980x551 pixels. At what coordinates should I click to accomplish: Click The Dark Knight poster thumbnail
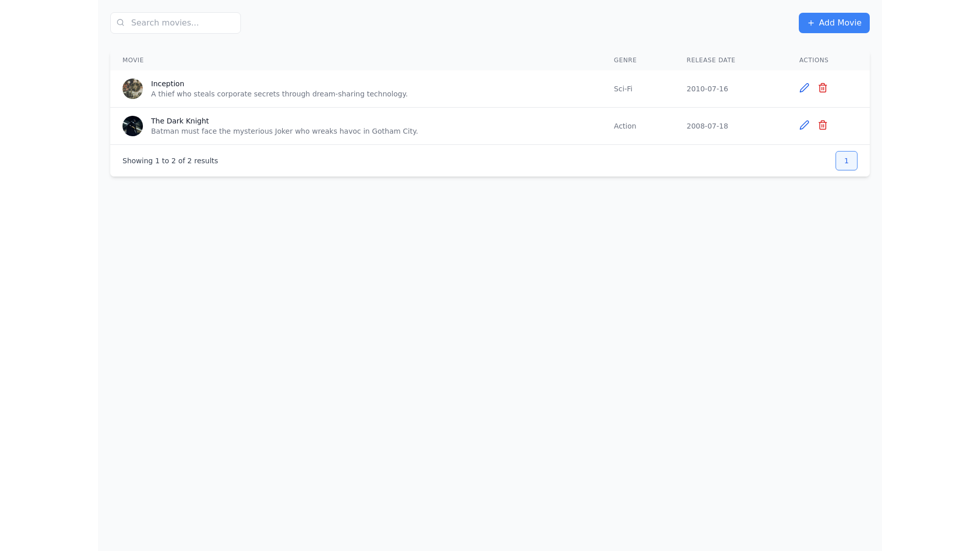(132, 126)
